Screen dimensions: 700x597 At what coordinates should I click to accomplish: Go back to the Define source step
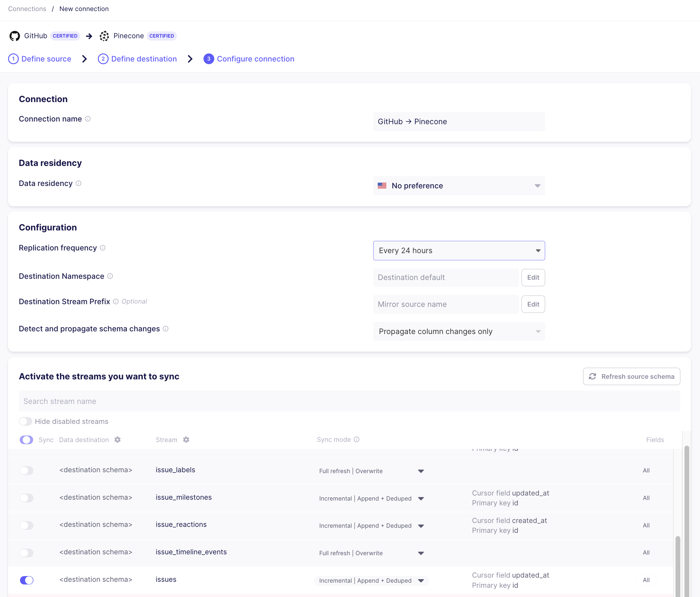click(40, 59)
